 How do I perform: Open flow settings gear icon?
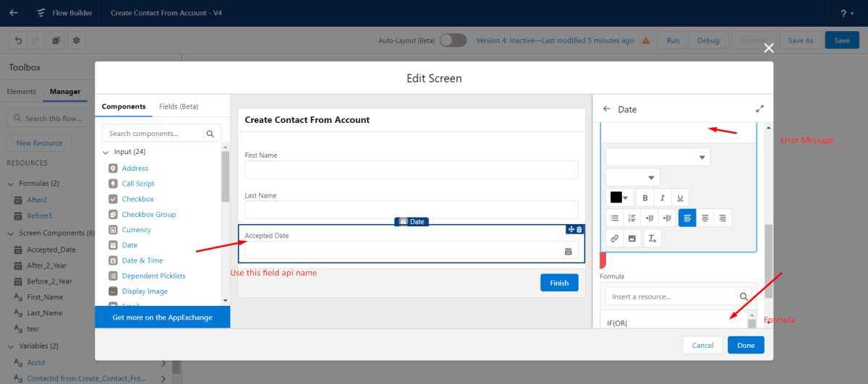point(77,40)
